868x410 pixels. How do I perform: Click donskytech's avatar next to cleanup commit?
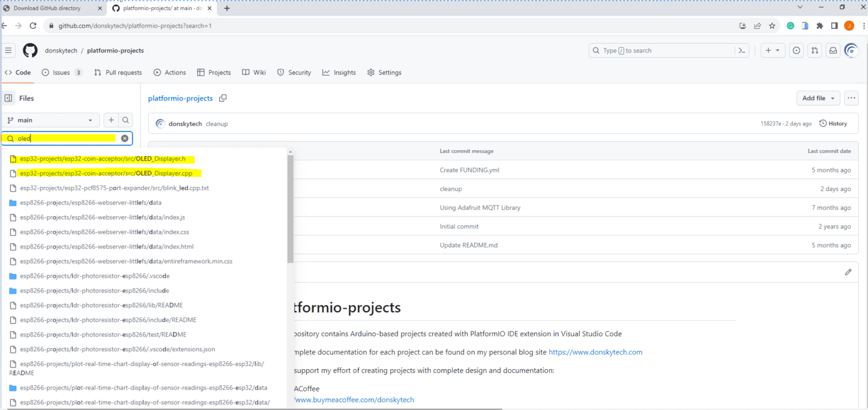click(x=160, y=123)
